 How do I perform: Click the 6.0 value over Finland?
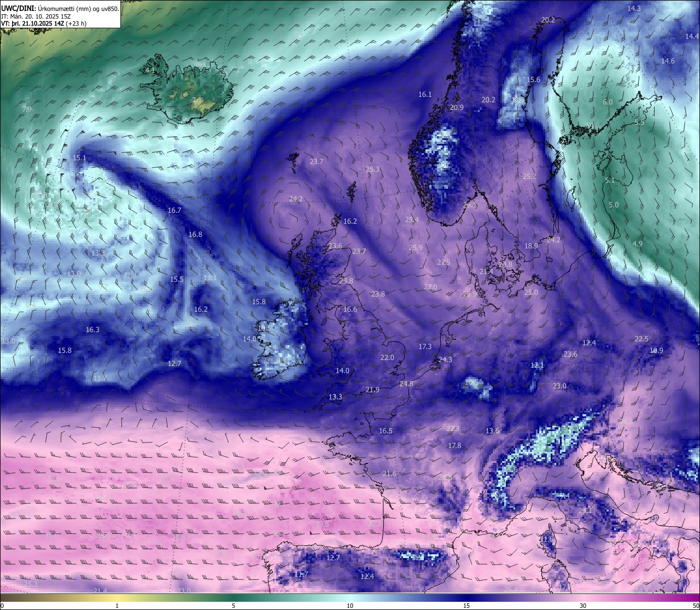click(x=608, y=102)
